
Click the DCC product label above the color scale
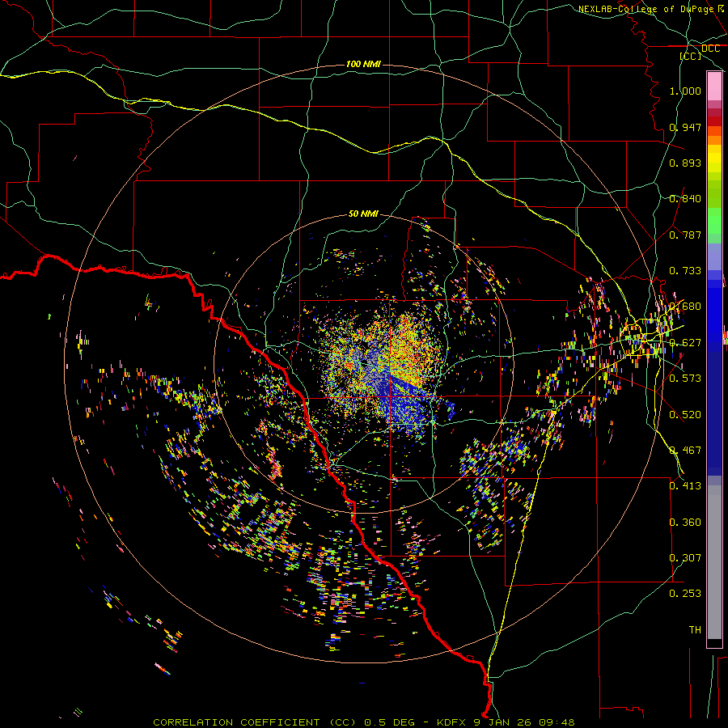[710, 49]
